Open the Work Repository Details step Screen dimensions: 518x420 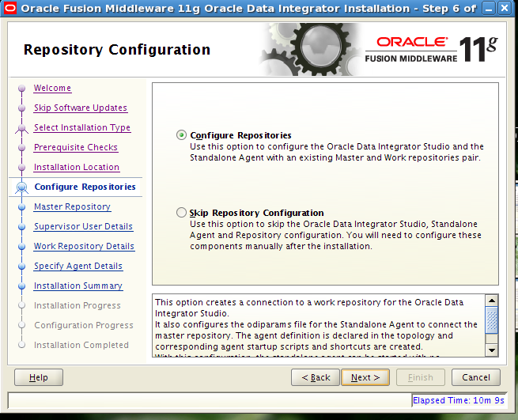[85, 247]
